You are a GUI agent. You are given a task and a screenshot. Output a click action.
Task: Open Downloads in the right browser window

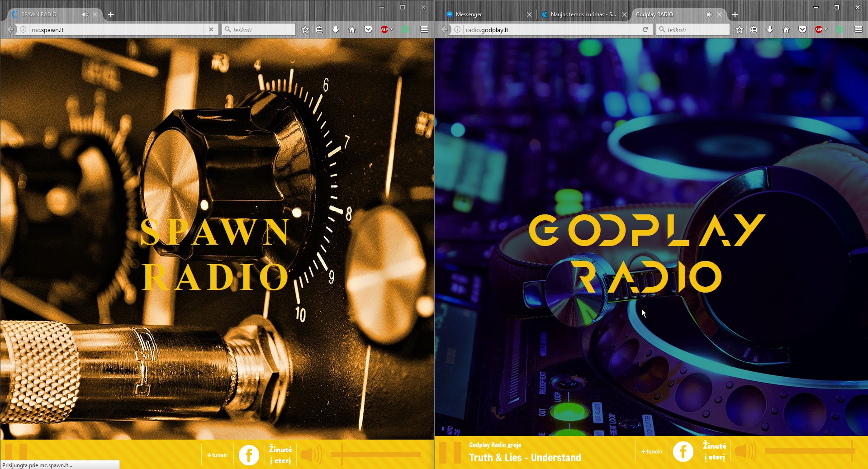[x=770, y=29]
